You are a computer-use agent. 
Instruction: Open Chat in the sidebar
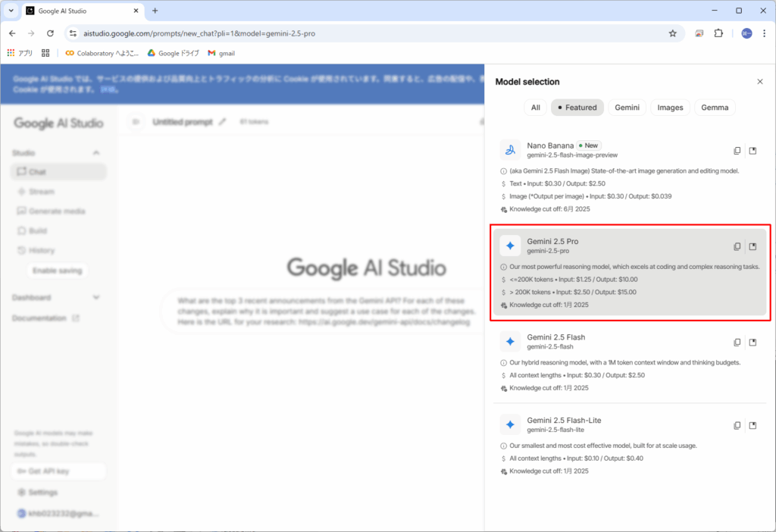click(58, 172)
